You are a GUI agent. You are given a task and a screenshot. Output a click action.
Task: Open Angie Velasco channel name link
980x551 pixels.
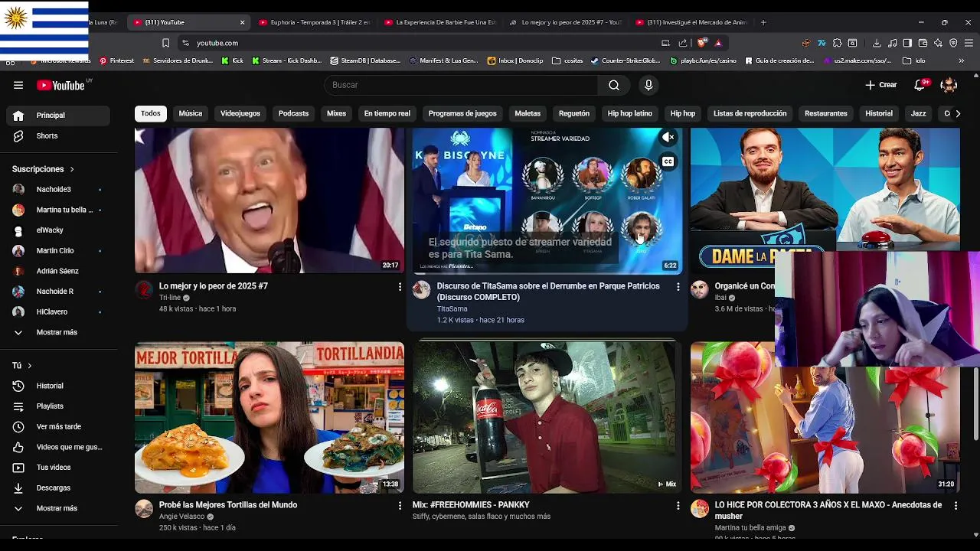[x=181, y=517]
